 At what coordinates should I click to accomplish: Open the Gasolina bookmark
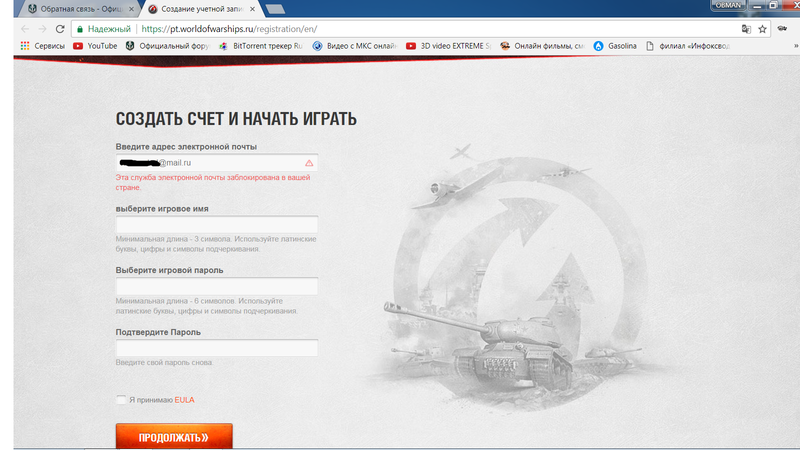(x=615, y=46)
